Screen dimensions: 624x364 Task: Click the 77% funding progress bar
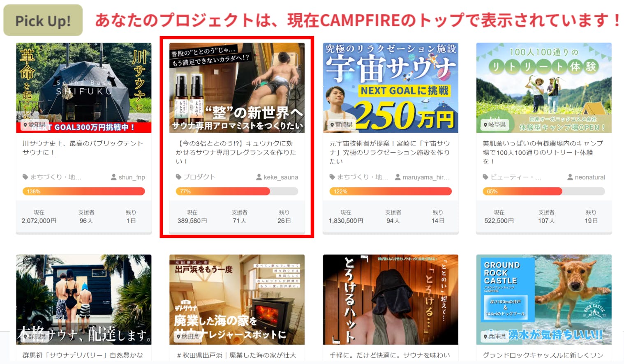[x=237, y=191]
